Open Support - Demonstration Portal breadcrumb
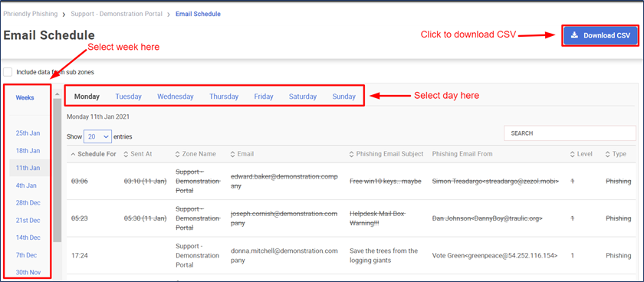Screen dimensions: 644x282 pyautogui.click(x=117, y=14)
